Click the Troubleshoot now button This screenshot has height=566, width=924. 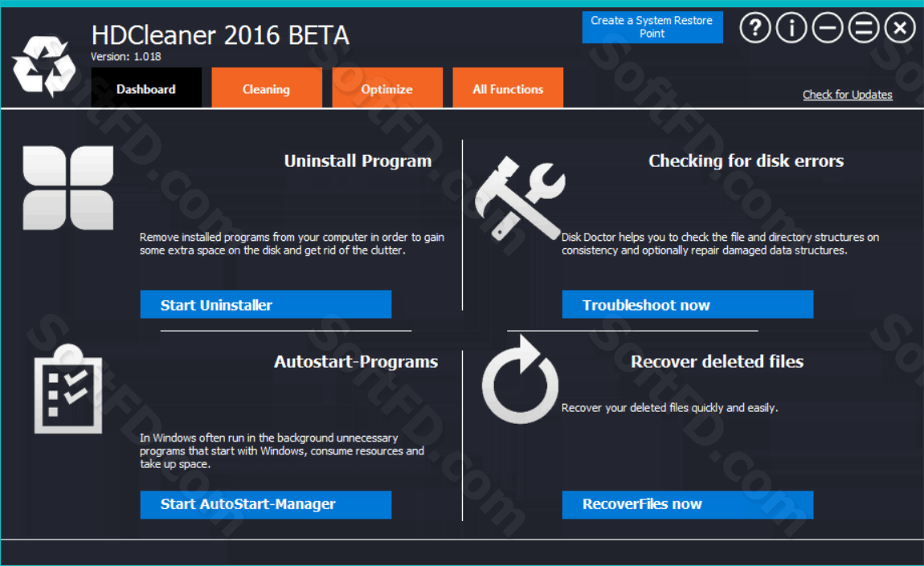pos(688,304)
